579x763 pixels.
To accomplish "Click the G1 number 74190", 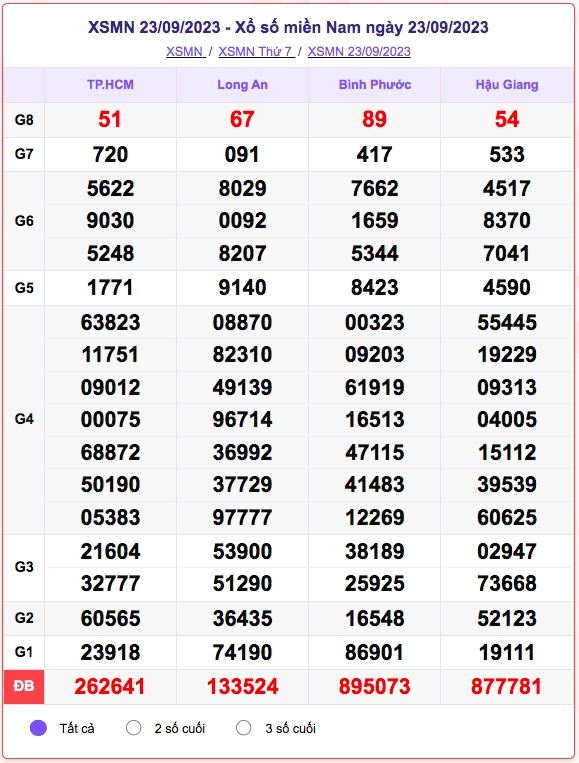I will [x=242, y=653].
